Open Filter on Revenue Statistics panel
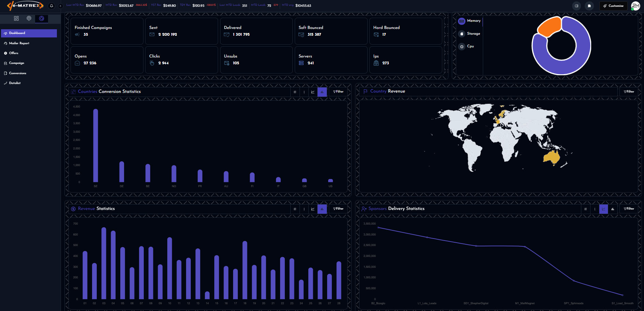 [338, 209]
